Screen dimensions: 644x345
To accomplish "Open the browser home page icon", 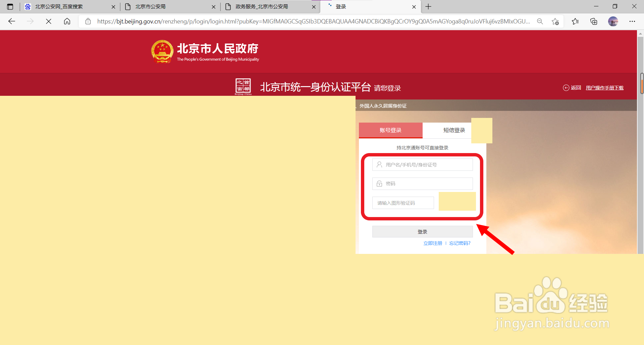I will [x=67, y=21].
